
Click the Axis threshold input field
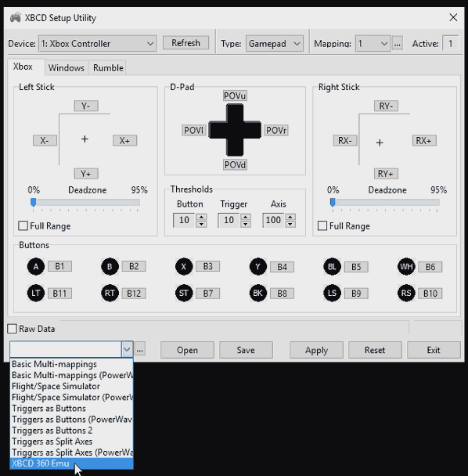(273, 220)
